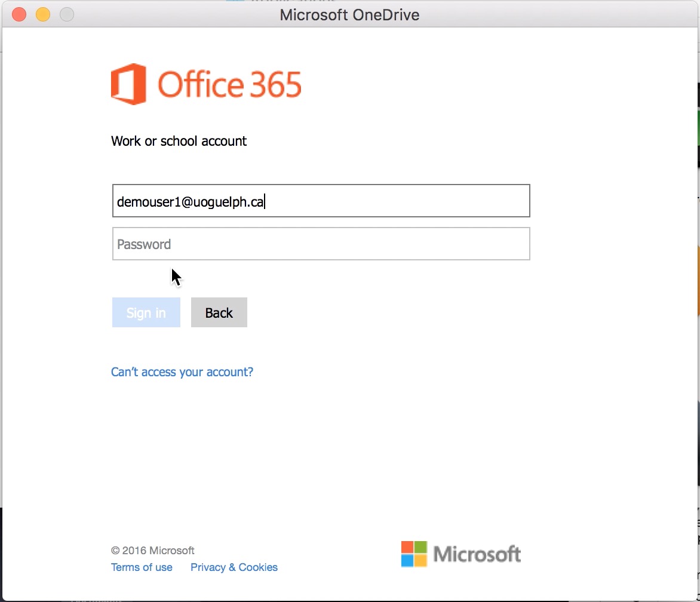Go back with the Back button
700x602 pixels.
coord(219,312)
